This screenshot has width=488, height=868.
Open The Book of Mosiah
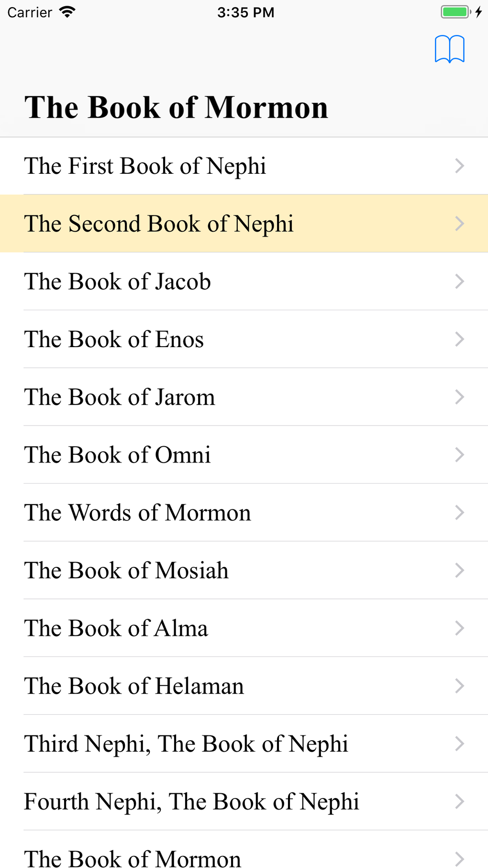click(127, 571)
